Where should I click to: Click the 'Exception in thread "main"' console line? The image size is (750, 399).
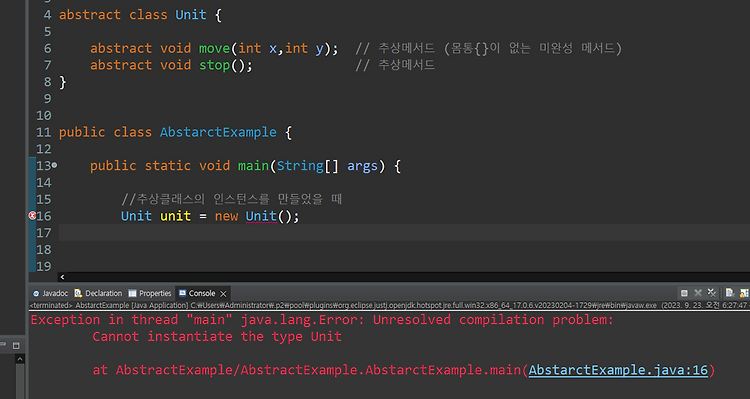[x=322, y=320]
